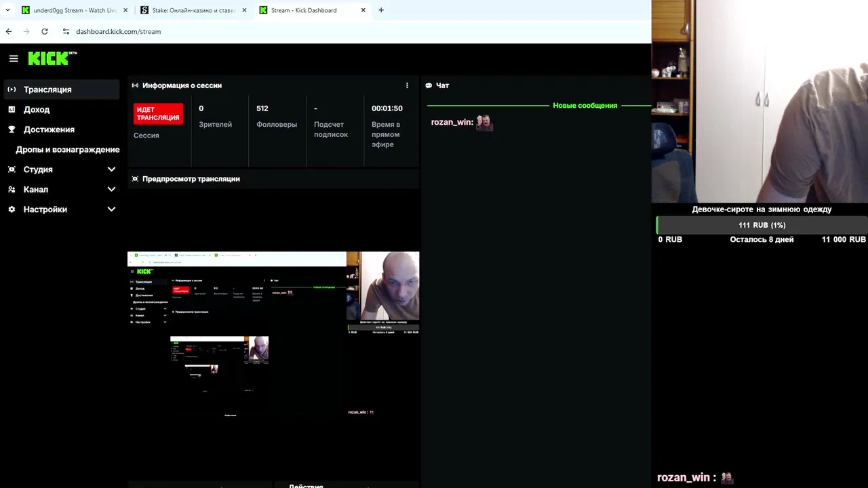Click the 11 000 RUB goal amount

[x=844, y=239]
